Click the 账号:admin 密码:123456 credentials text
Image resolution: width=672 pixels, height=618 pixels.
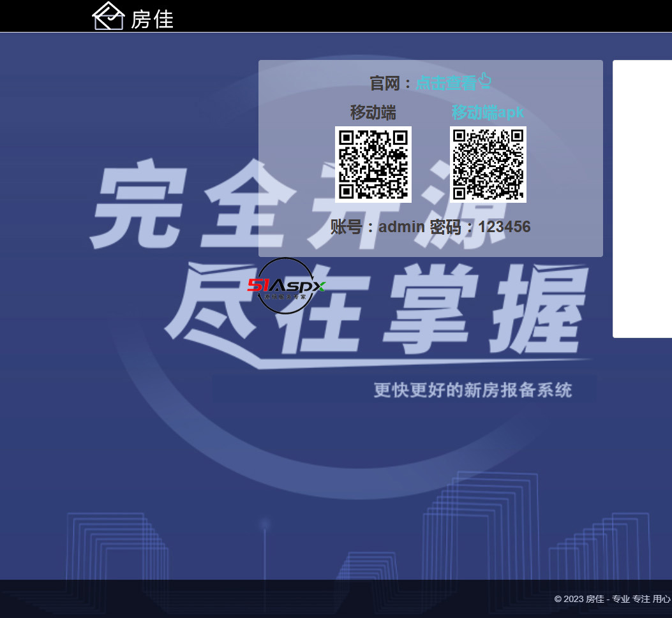click(431, 227)
